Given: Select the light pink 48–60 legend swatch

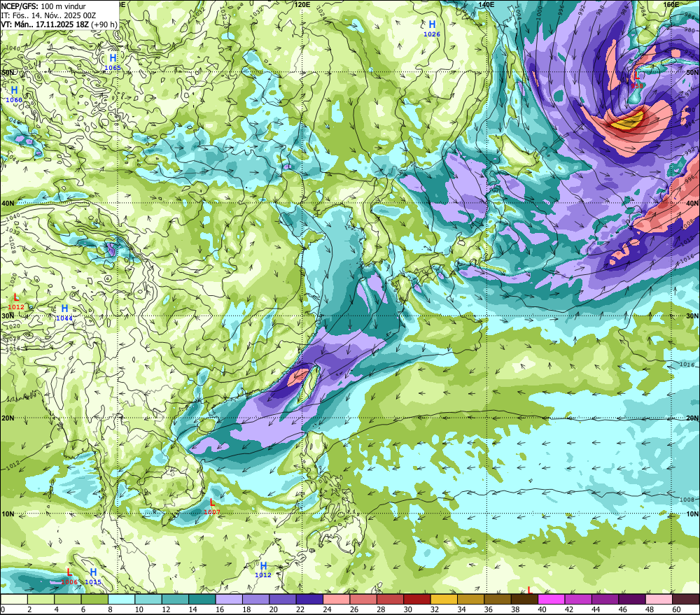Looking at the screenshot, I should [x=659, y=600].
